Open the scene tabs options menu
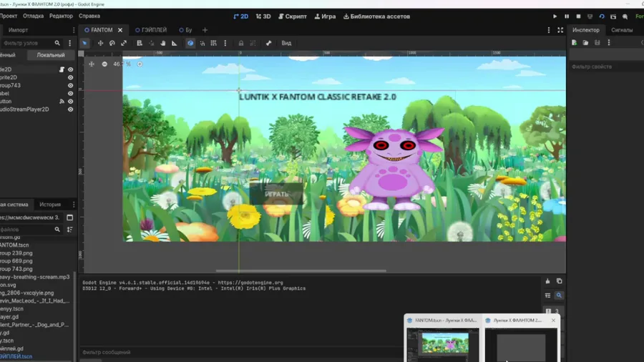Image resolution: width=644 pixels, height=362 pixels. (x=549, y=30)
